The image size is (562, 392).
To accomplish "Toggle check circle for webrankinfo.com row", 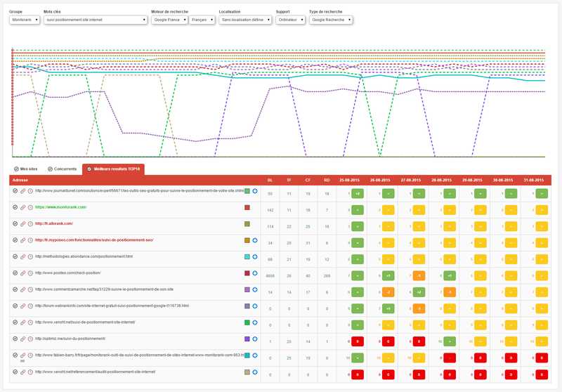I will tap(15, 306).
